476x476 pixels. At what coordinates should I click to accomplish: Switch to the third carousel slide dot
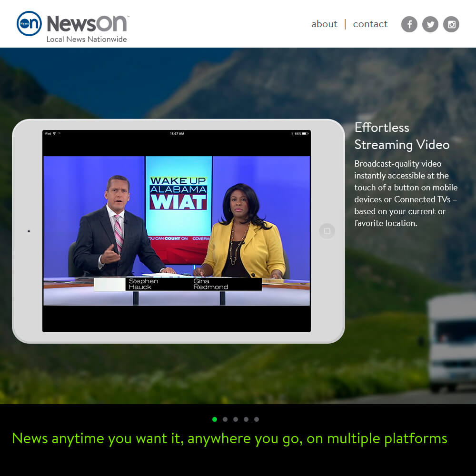(236, 419)
